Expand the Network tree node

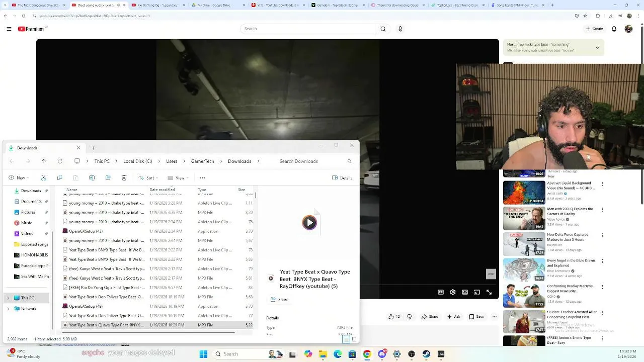pyautogui.click(x=8, y=309)
